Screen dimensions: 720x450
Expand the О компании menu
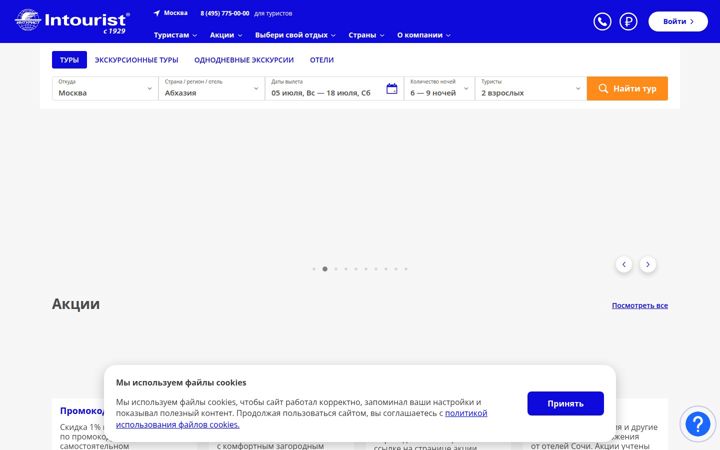(423, 35)
